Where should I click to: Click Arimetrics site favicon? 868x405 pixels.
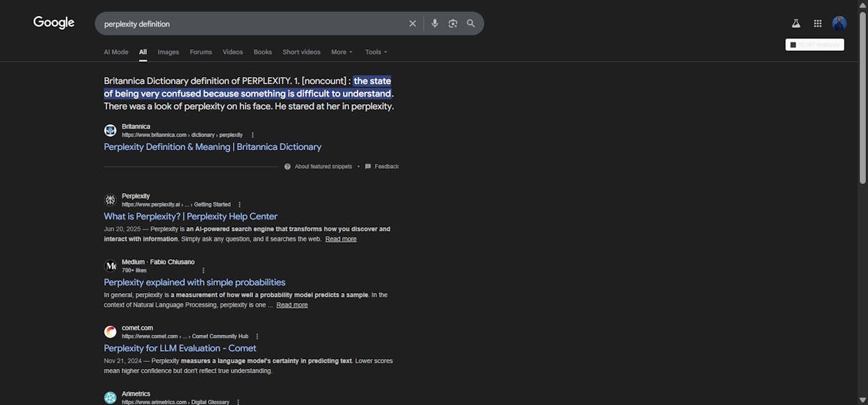110,398
